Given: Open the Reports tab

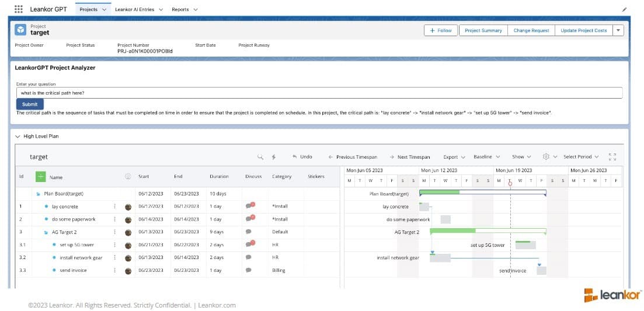Looking at the screenshot, I should point(180,9).
